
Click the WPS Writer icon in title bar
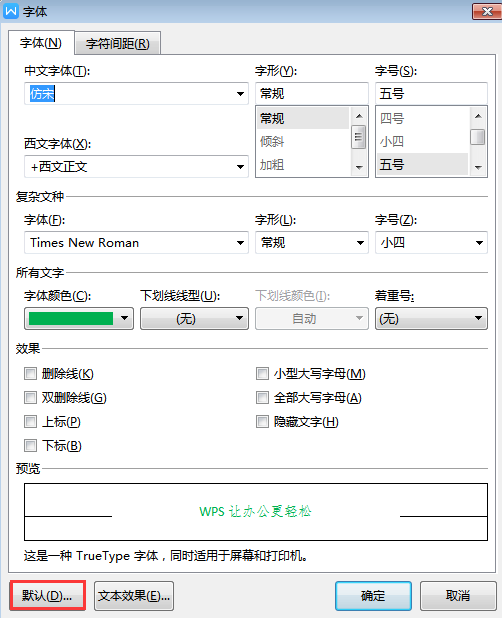point(11,11)
